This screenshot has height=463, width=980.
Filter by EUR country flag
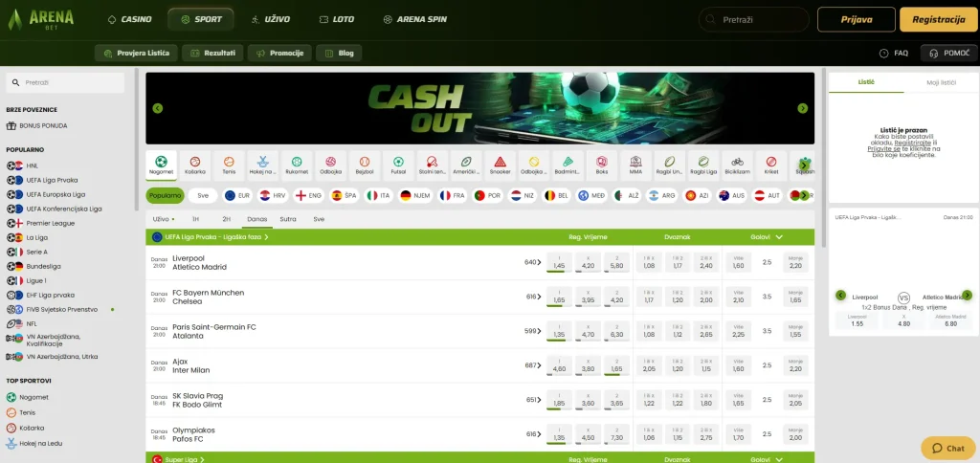pyautogui.click(x=237, y=195)
